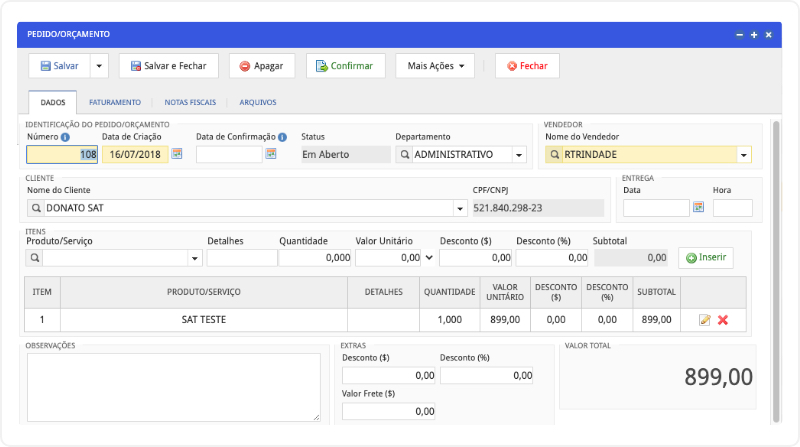The width and height of the screenshot is (800, 447).
Task: Open the Departamento dropdown
Action: click(518, 155)
